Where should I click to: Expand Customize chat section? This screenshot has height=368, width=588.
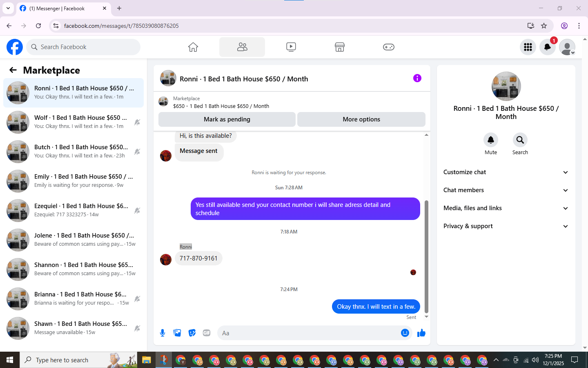[x=506, y=172]
